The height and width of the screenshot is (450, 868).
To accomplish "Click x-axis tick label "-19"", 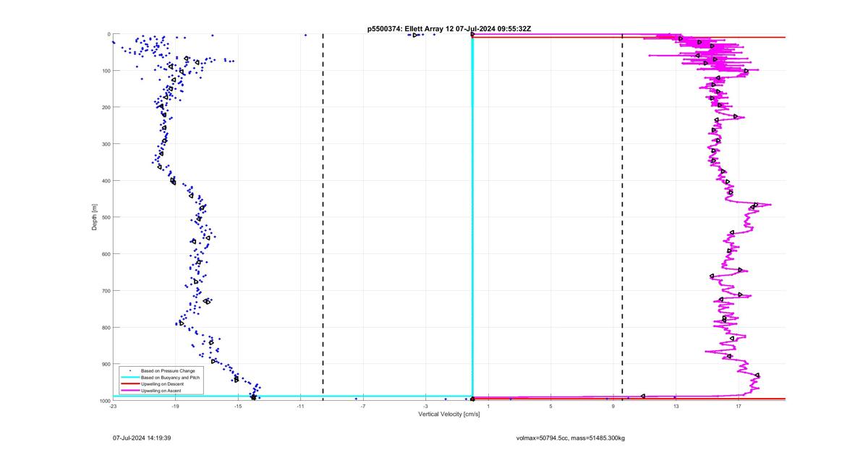I will (175, 407).
